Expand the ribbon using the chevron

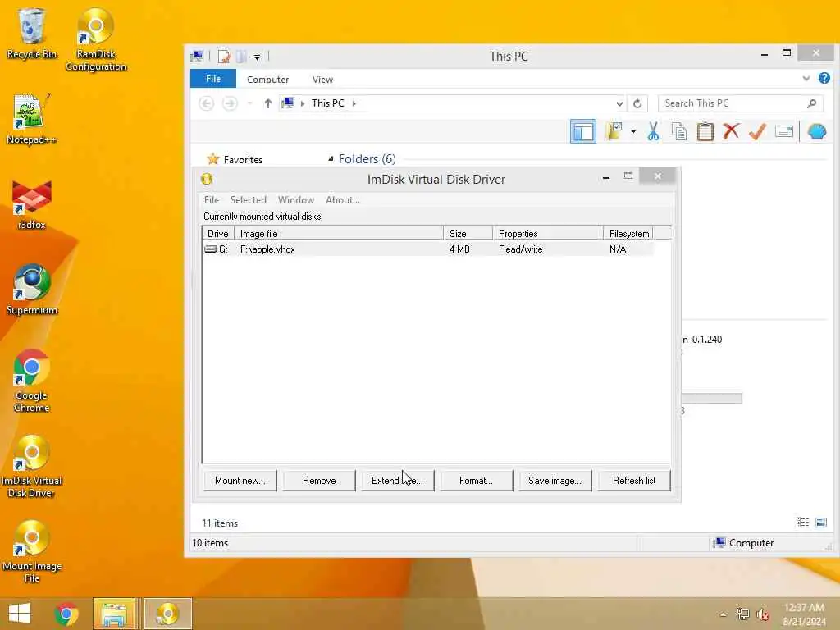(x=806, y=78)
